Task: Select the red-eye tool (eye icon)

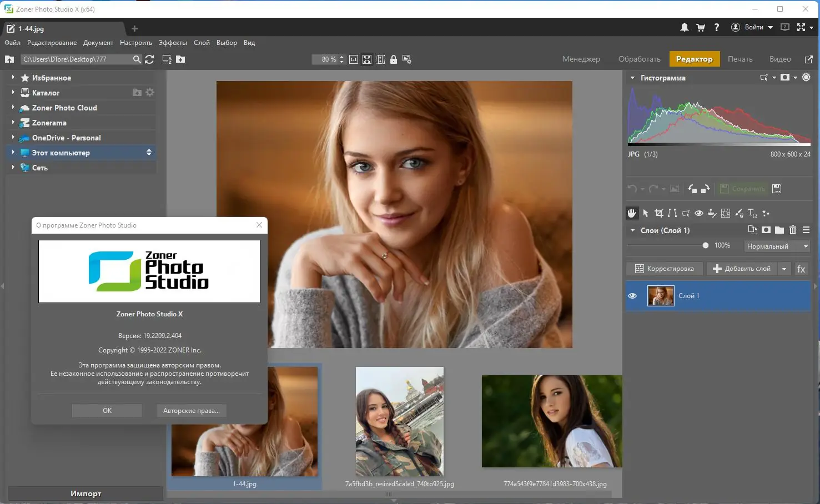Action: pos(699,213)
